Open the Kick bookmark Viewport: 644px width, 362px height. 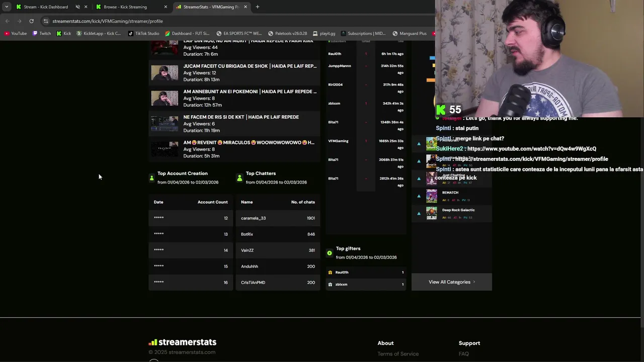point(64,34)
